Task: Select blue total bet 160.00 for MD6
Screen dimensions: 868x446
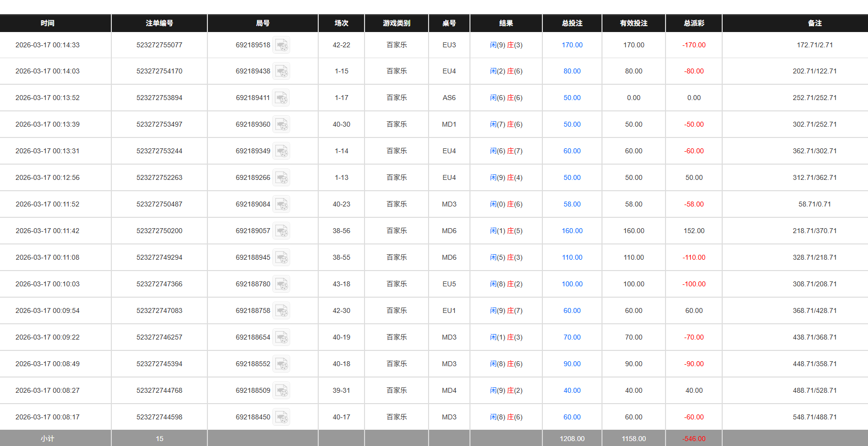Action: (571, 231)
